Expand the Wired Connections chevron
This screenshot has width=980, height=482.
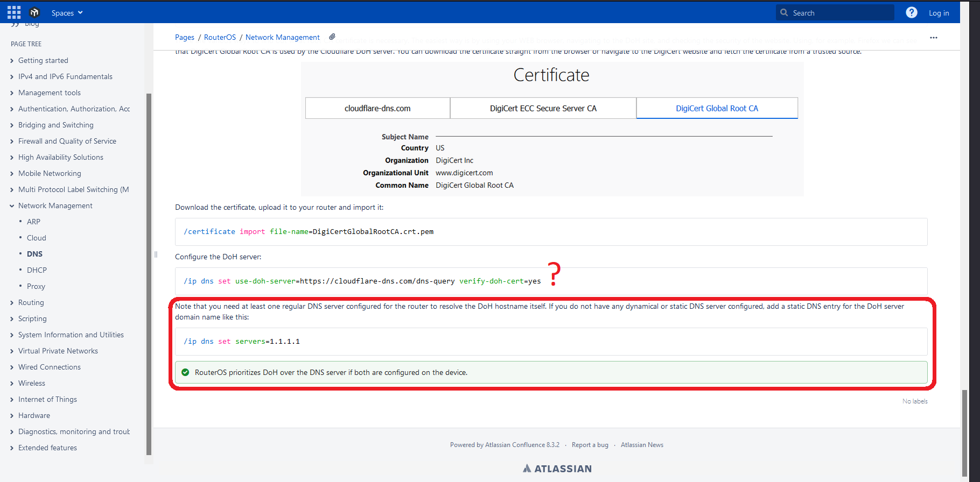tap(12, 367)
